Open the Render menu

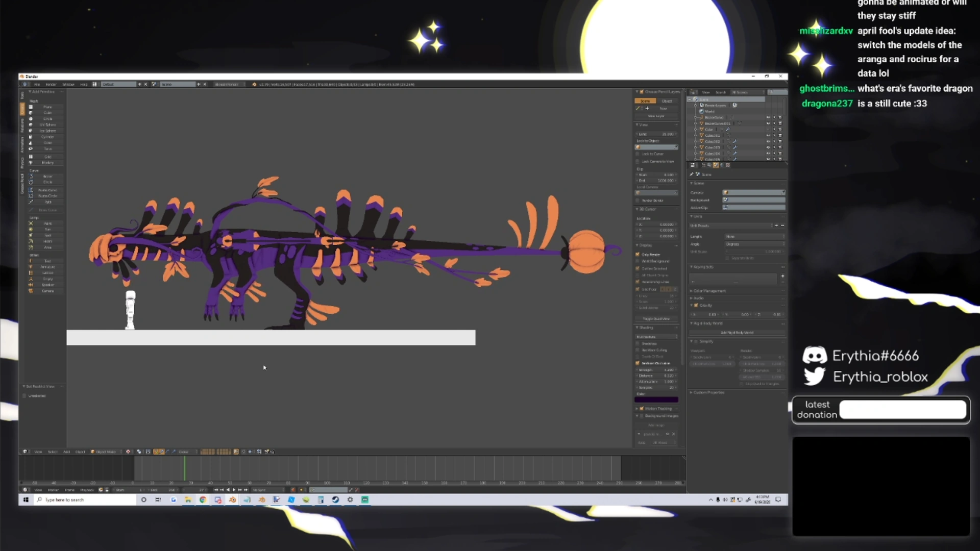coord(51,84)
